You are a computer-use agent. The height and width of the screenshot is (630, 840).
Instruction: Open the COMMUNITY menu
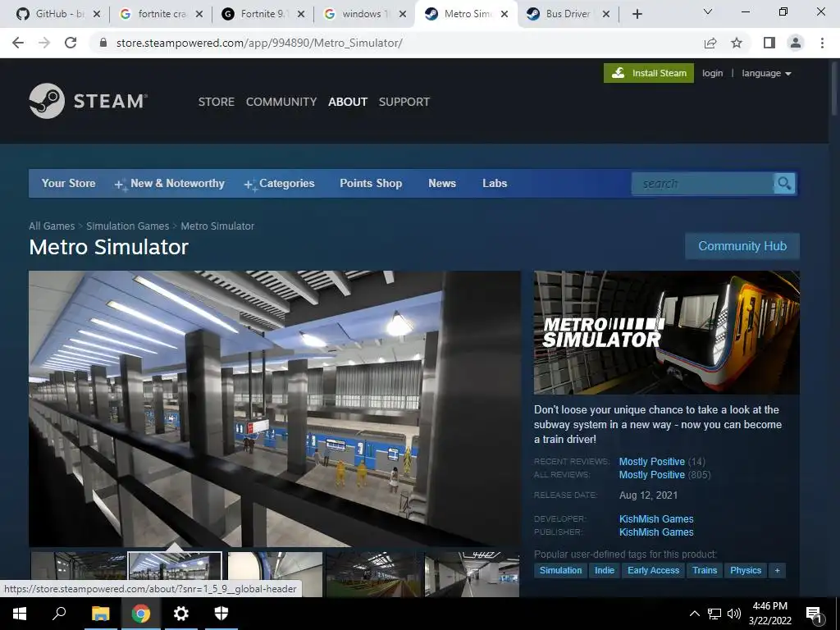point(281,102)
